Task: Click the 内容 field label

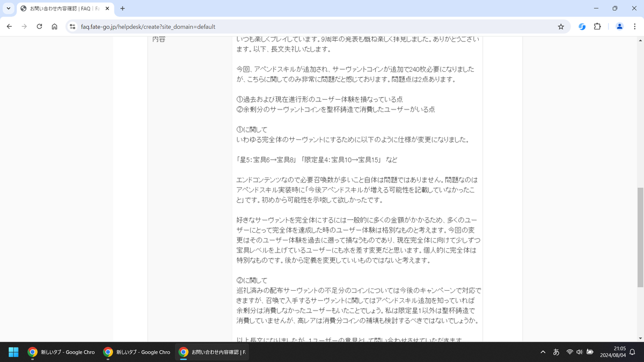Action: click(x=158, y=39)
